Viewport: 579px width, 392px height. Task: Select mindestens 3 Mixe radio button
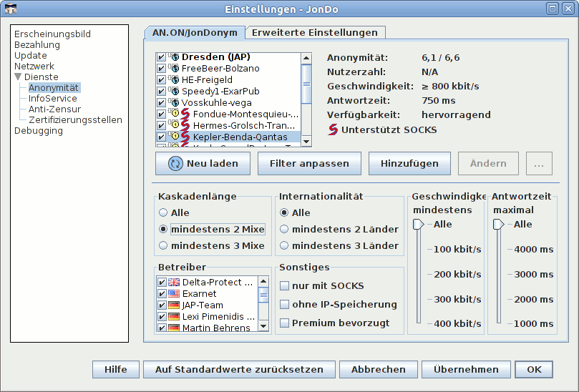tap(163, 245)
